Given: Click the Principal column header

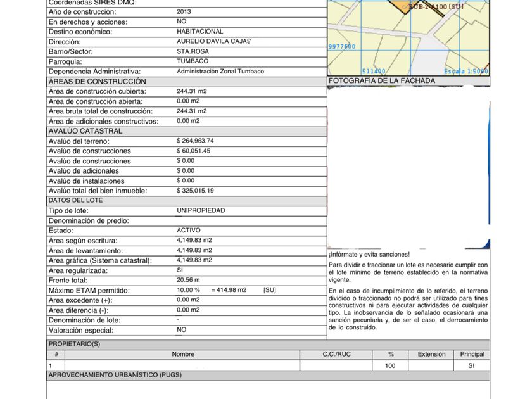Looking at the screenshot, I should point(472,354).
